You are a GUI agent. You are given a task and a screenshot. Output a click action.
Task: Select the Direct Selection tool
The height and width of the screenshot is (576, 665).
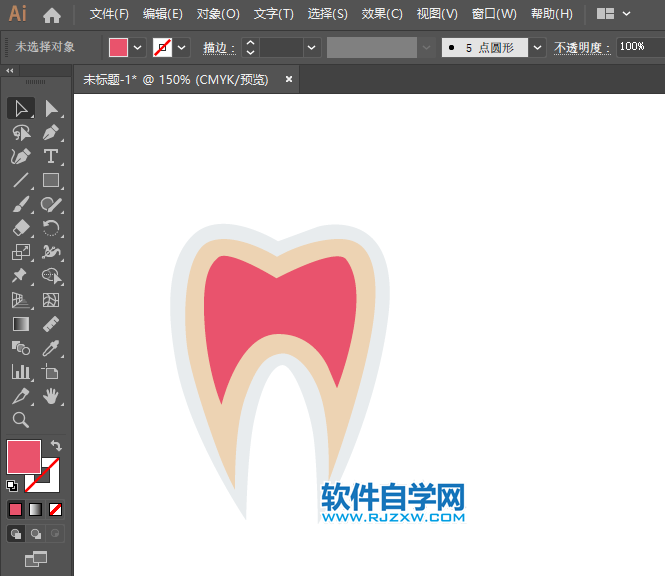51,108
